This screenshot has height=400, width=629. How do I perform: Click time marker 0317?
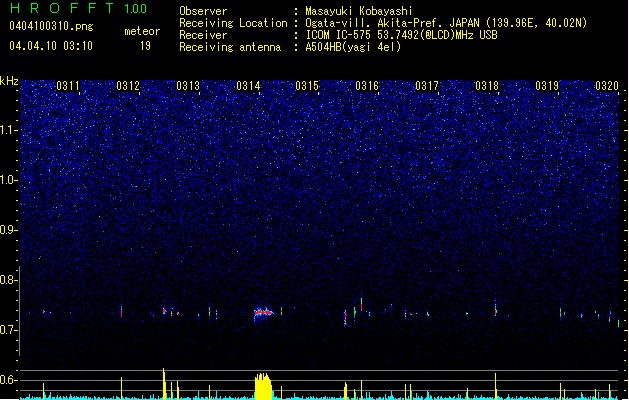click(x=427, y=86)
